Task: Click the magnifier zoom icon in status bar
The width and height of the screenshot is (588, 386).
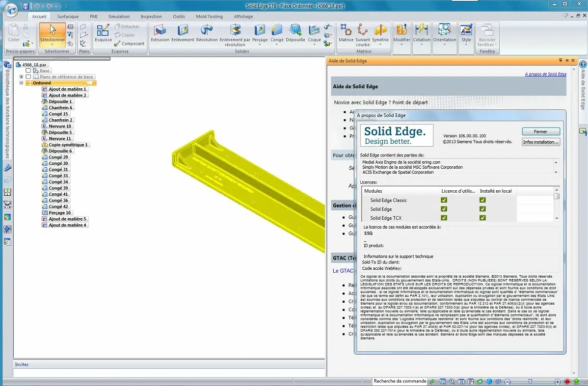Action: pos(452,382)
